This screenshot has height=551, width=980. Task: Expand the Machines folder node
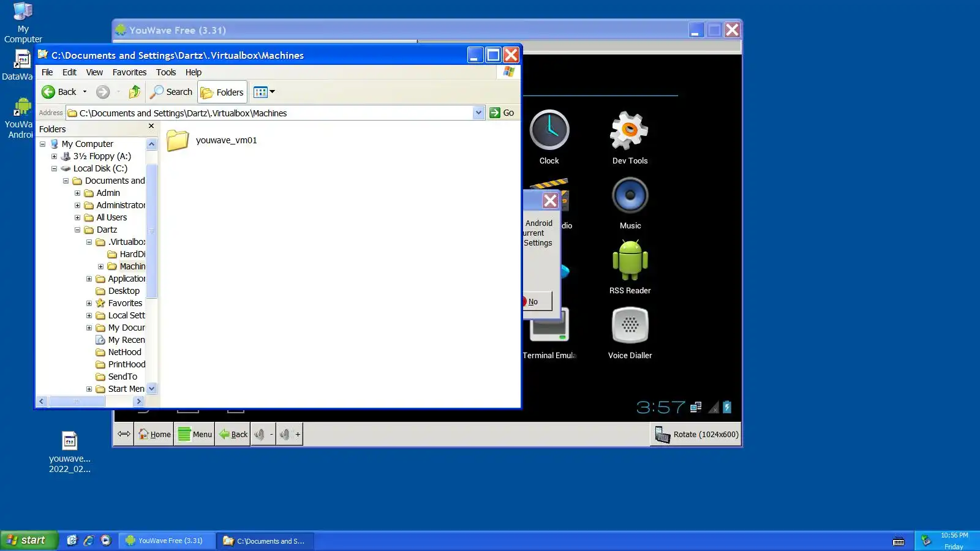coord(100,267)
